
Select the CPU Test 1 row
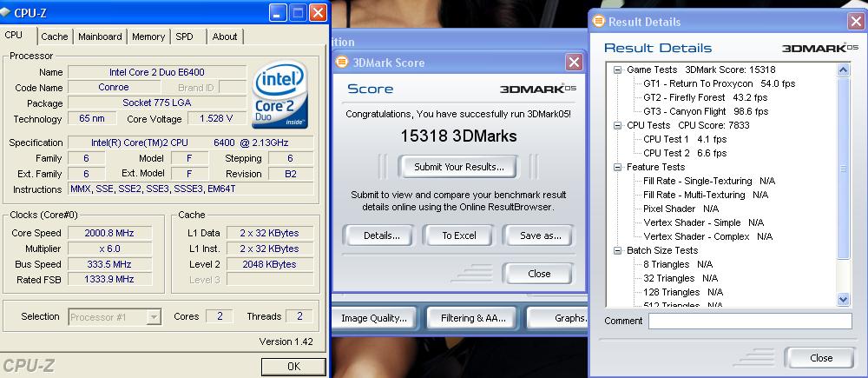pos(685,139)
